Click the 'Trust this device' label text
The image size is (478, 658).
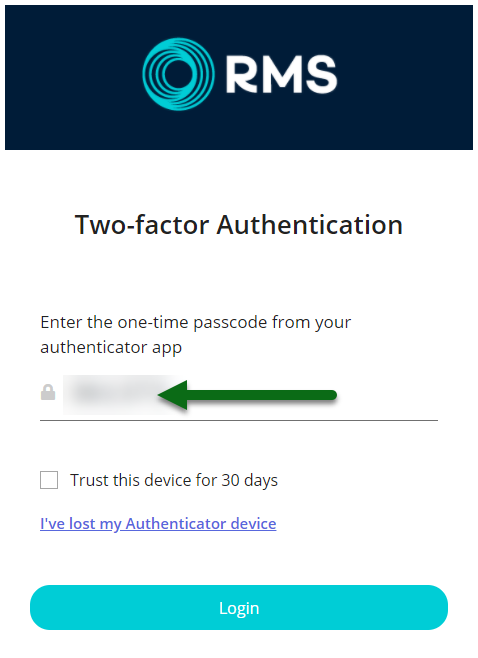(142, 480)
